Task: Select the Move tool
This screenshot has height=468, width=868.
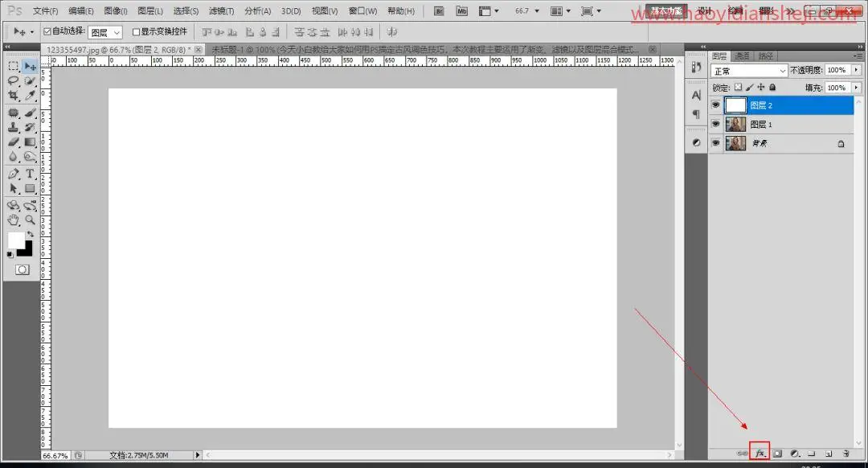Action: [x=30, y=67]
